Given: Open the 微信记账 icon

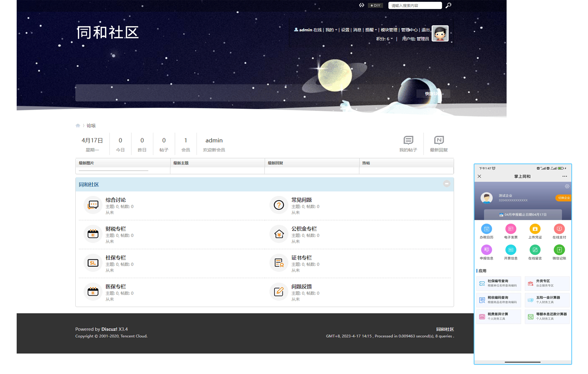Looking at the screenshot, I should [x=559, y=250].
